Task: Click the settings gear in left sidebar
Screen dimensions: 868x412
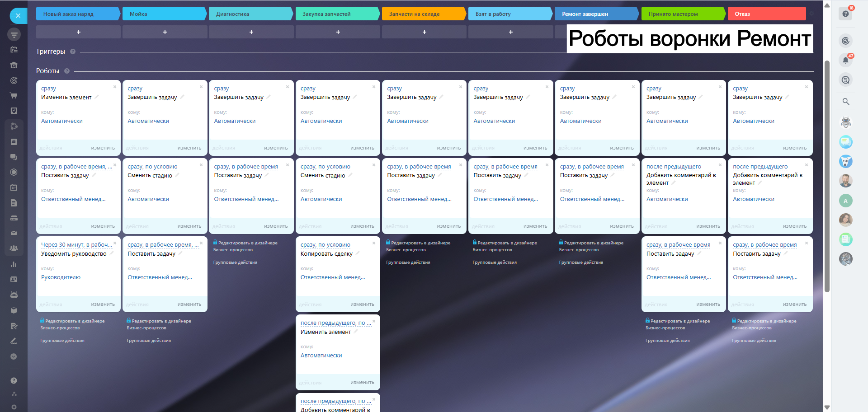Action: click(14, 407)
